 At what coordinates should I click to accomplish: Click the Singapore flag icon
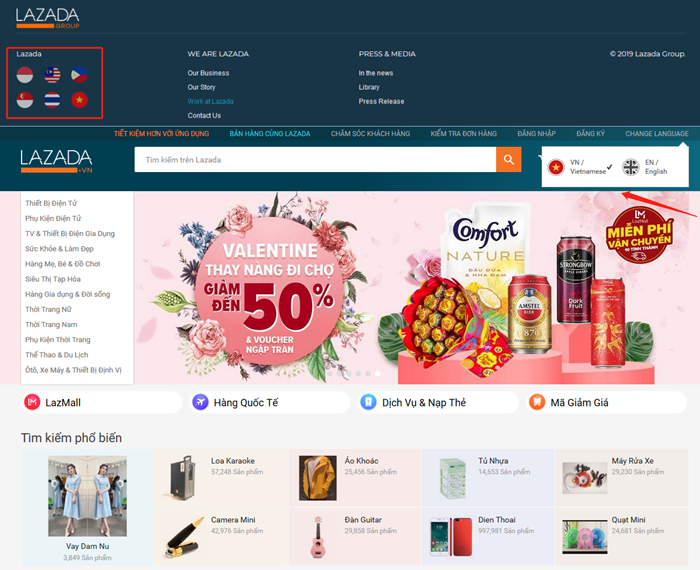point(25,100)
